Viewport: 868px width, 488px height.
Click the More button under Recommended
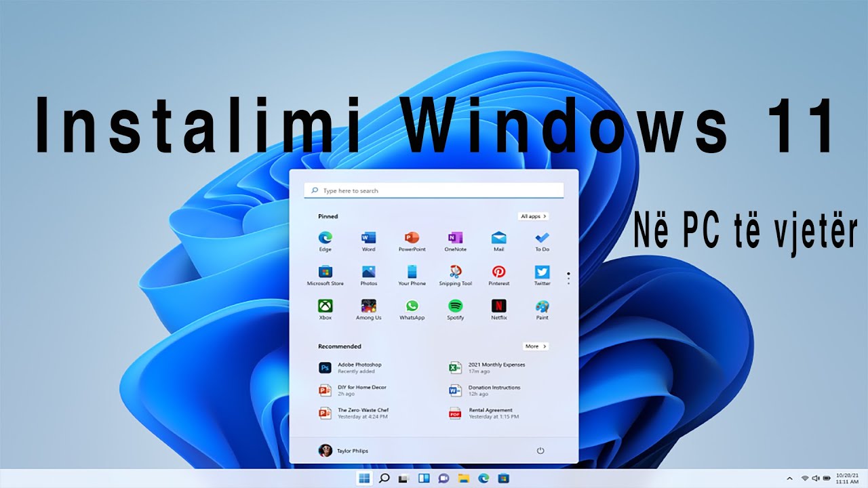click(x=536, y=346)
